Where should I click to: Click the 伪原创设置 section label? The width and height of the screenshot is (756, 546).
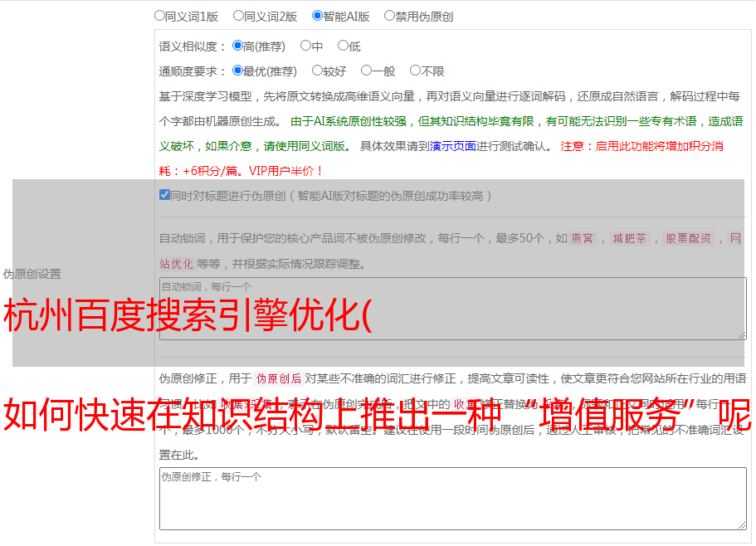(x=32, y=274)
